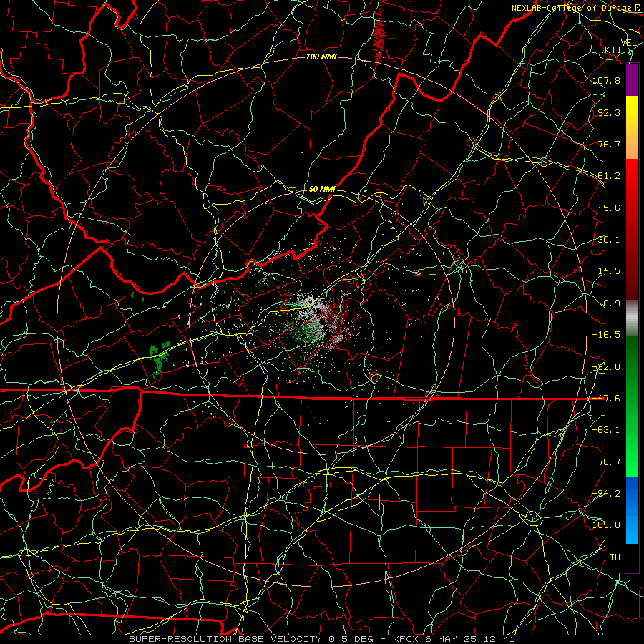Screen dimensions: 644x644
Task: Click the 100 NMI range ring label
Action: coord(321,57)
